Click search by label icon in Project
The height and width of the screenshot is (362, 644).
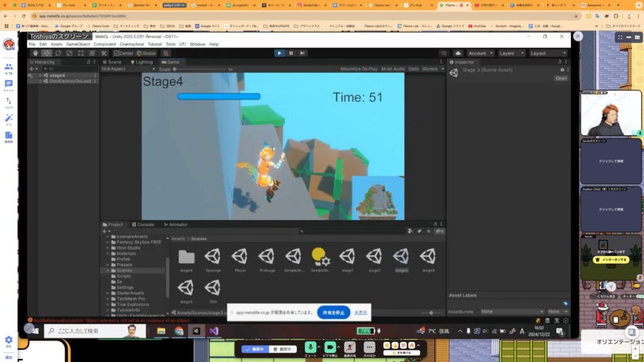[x=419, y=231]
